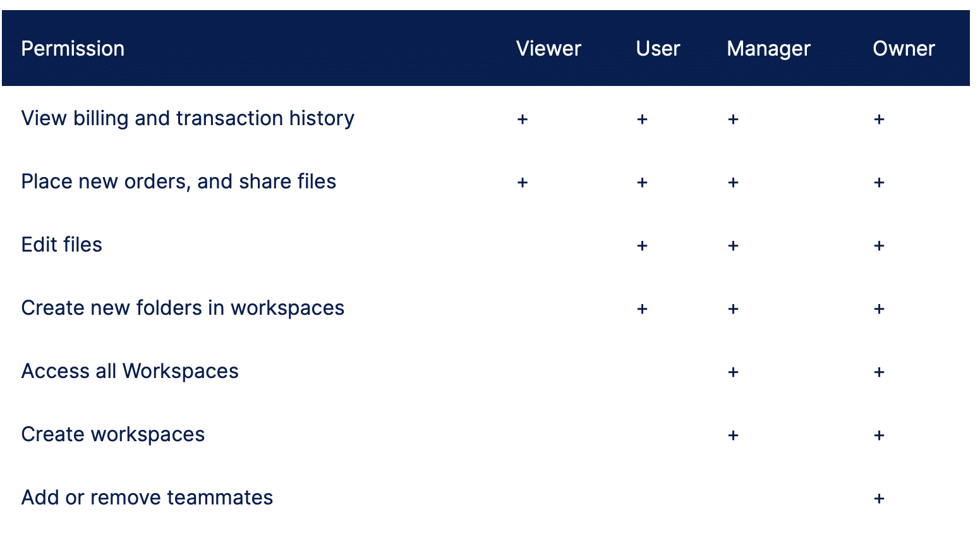Click the Manager plus for Create workspaces
Screen dimensions: 980x543
click(733, 435)
